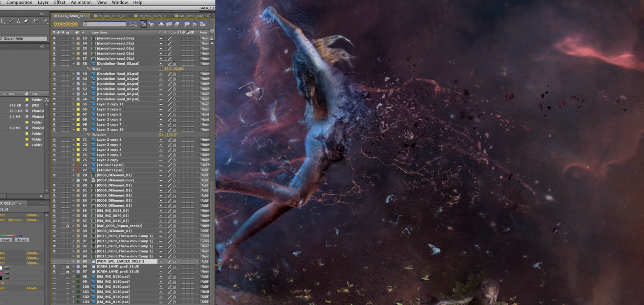Enable Motion Blur for the composition
This screenshot has width=644, height=305.
(x=177, y=24)
